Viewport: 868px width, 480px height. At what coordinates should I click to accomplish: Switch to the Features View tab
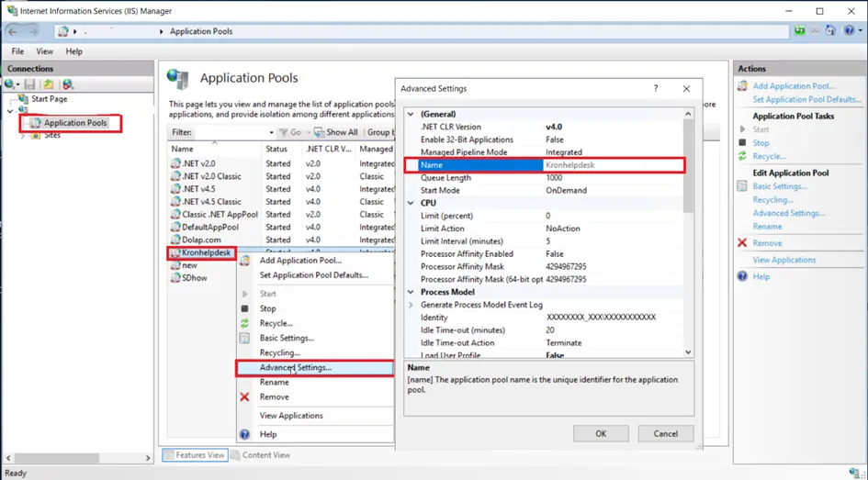pyautogui.click(x=195, y=455)
